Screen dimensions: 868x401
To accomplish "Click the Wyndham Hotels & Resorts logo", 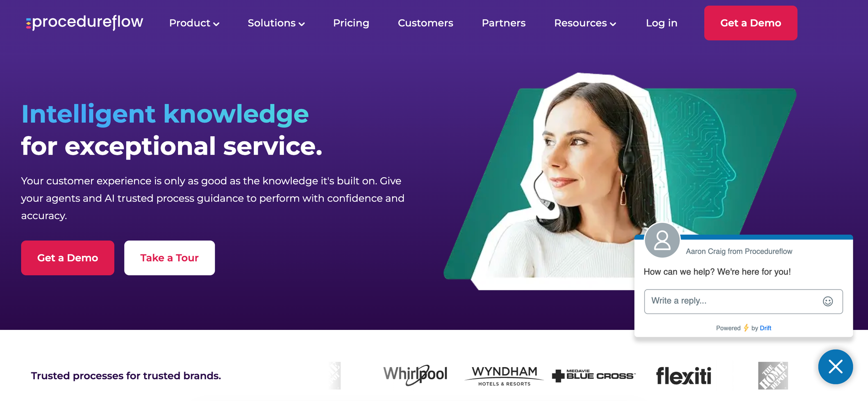I will [504, 376].
